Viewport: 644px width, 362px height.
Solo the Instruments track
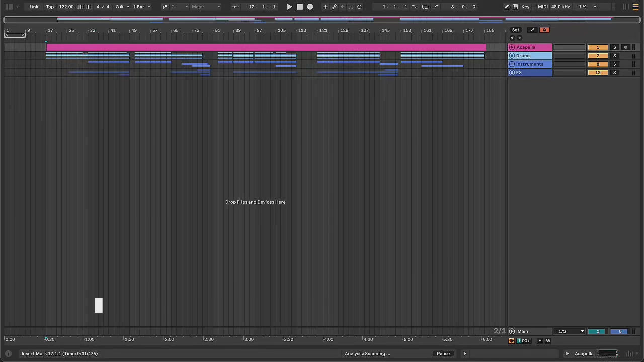tap(614, 64)
